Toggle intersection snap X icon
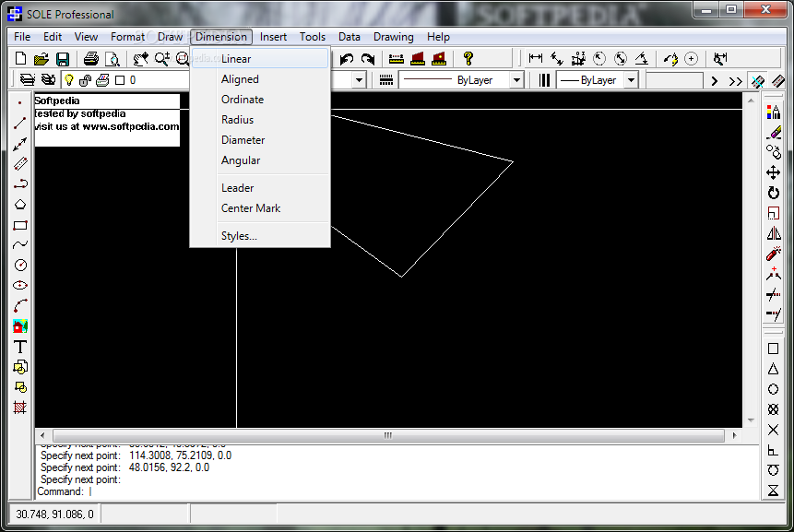 (773, 430)
